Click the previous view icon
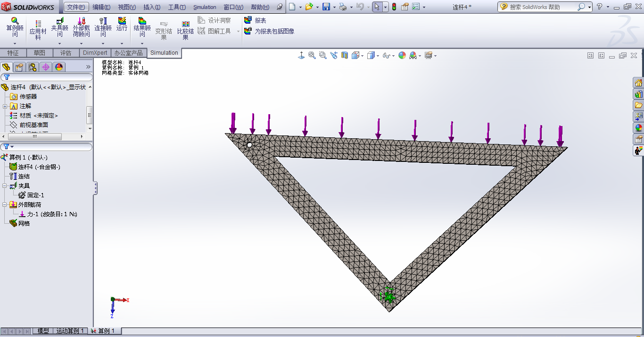This screenshot has height=337, width=644. coord(334,55)
